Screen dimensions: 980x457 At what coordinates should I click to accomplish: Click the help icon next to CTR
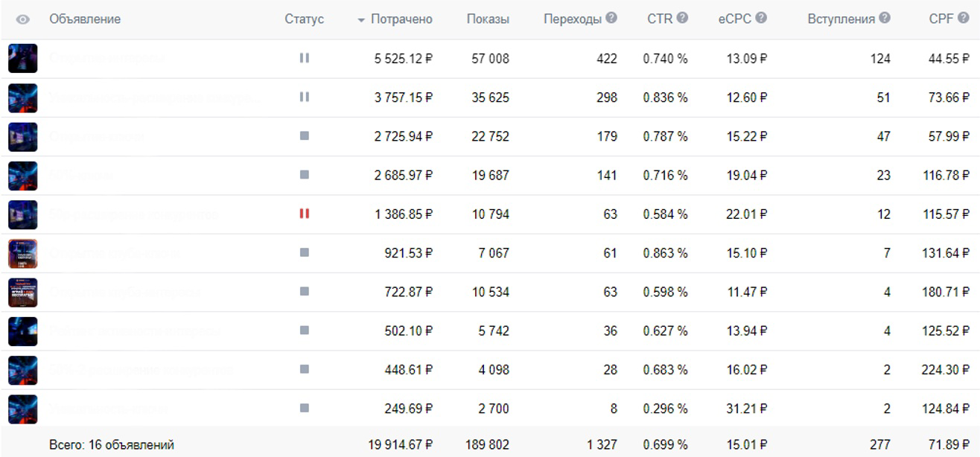point(682,19)
